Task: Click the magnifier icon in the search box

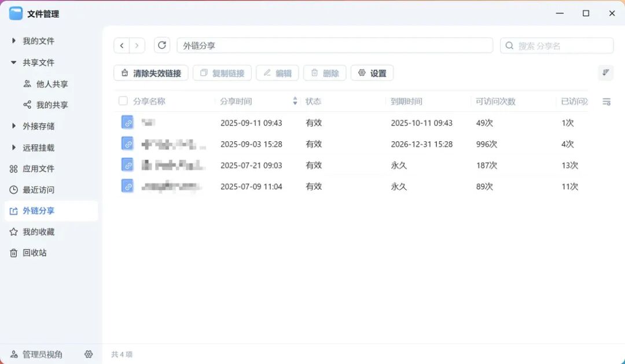Action: 509,46
